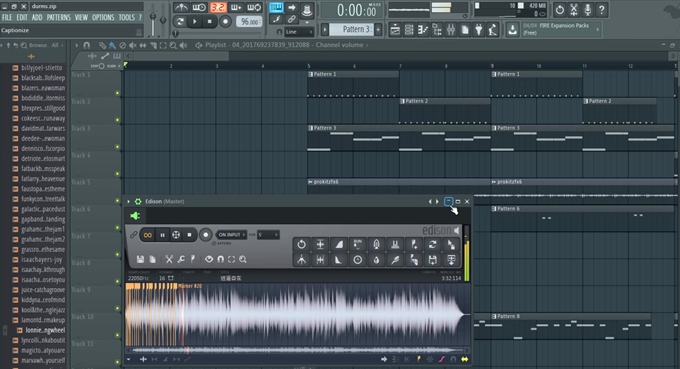Click Edison's Save sample disk icon
Image resolution: width=680 pixels, height=369 pixels.
click(140, 259)
